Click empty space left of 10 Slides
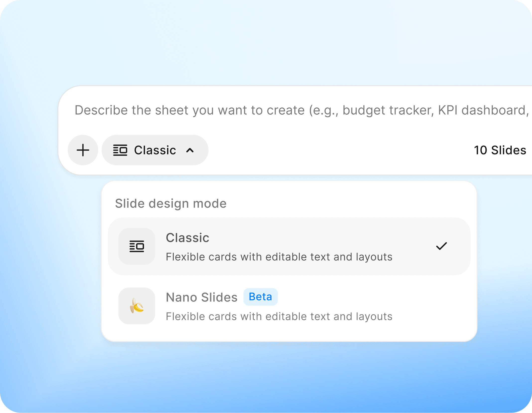 click(349, 150)
